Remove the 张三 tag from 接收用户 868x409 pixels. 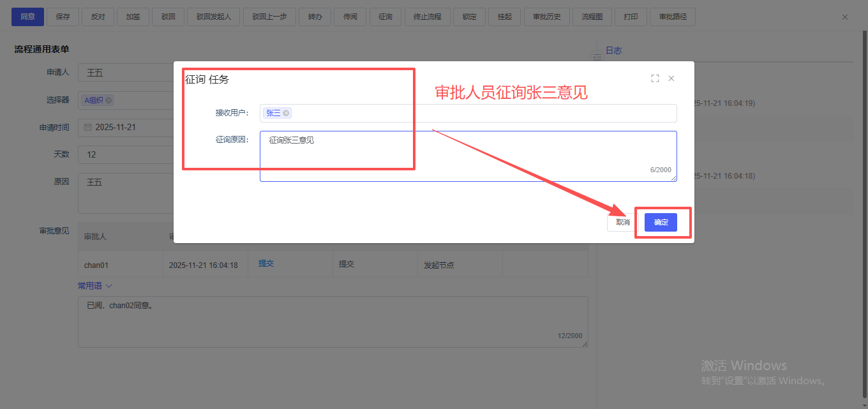(x=287, y=113)
